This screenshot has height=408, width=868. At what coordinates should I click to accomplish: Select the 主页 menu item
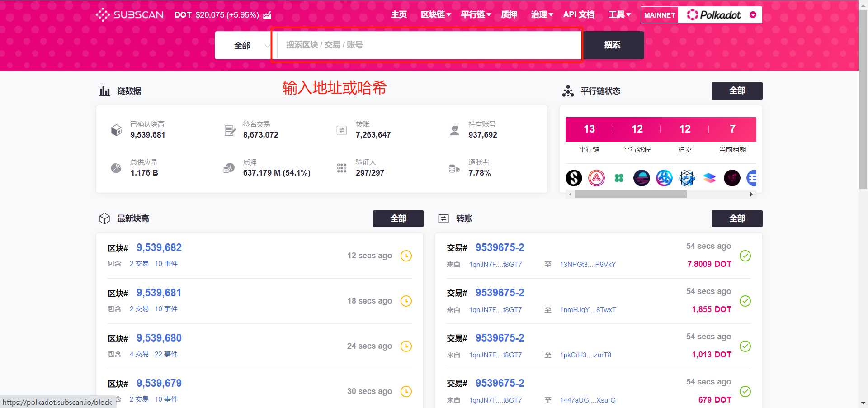point(399,14)
